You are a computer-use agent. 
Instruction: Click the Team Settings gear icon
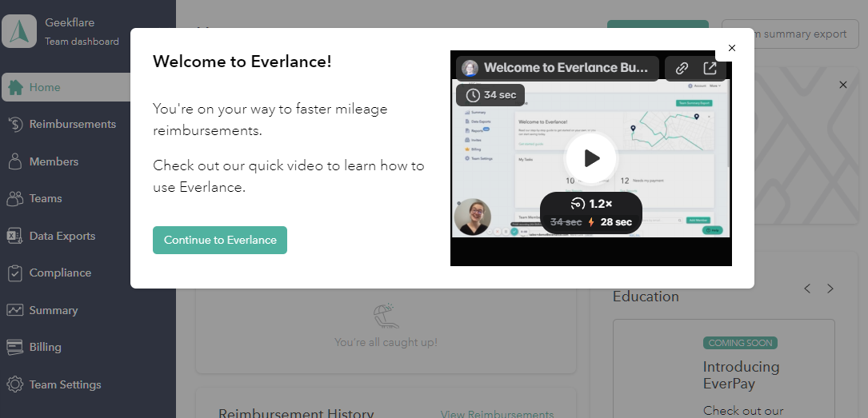tap(15, 384)
